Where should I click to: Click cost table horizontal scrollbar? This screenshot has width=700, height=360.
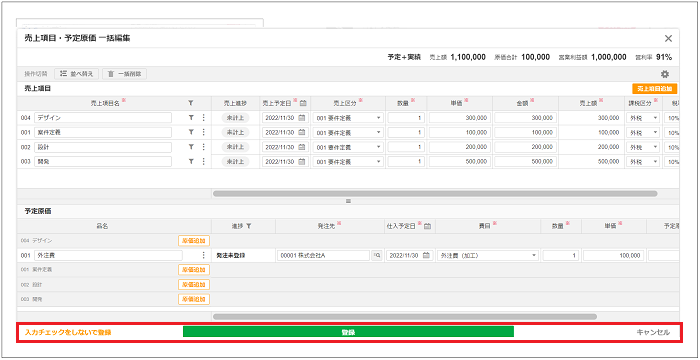pos(405,317)
